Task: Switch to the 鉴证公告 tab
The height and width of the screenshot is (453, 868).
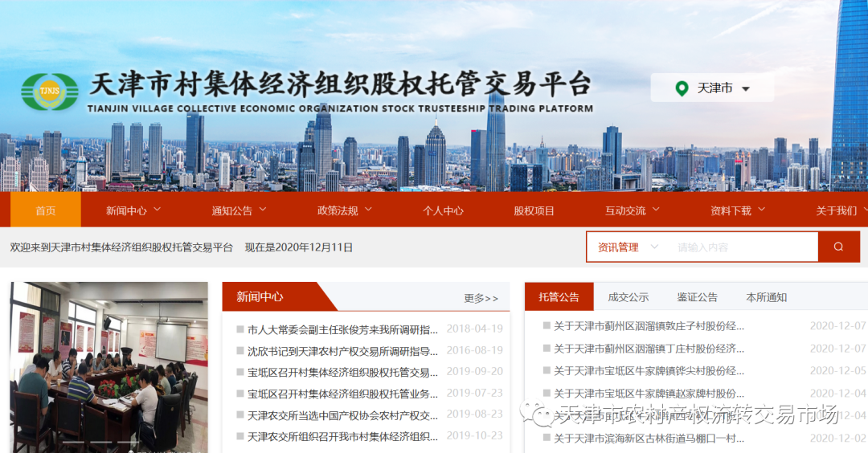Action: pyautogui.click(x=697, y=297)
